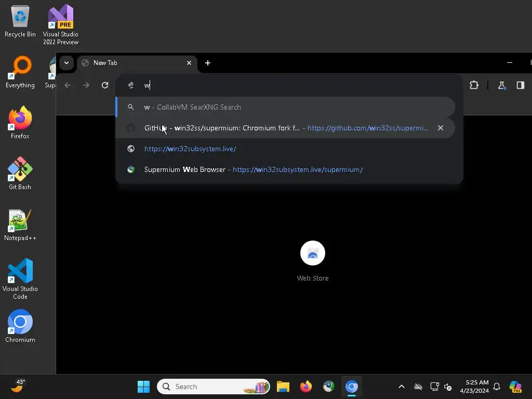
Task: Open the Extensions puzzle icon
Action: [474, 85]
